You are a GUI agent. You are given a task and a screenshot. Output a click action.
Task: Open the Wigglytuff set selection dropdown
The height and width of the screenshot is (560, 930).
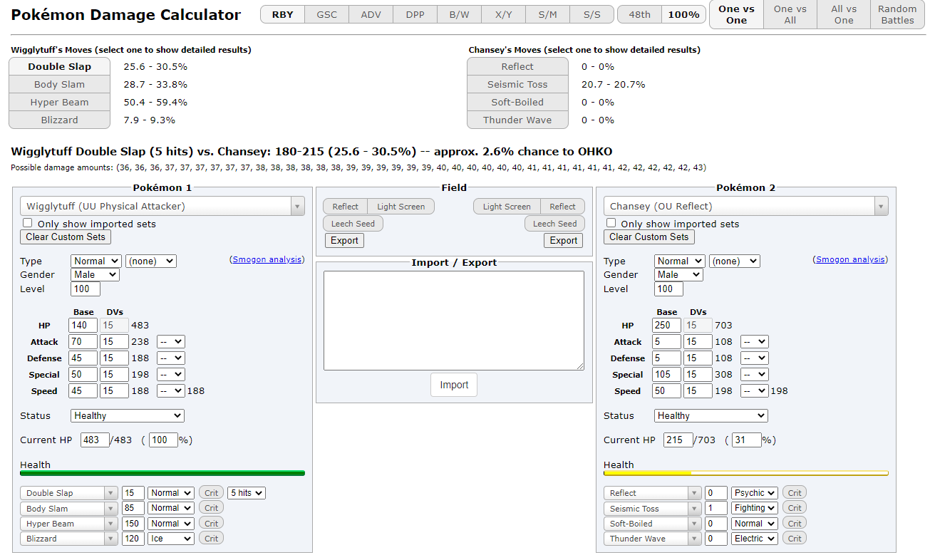pos(162,207)
